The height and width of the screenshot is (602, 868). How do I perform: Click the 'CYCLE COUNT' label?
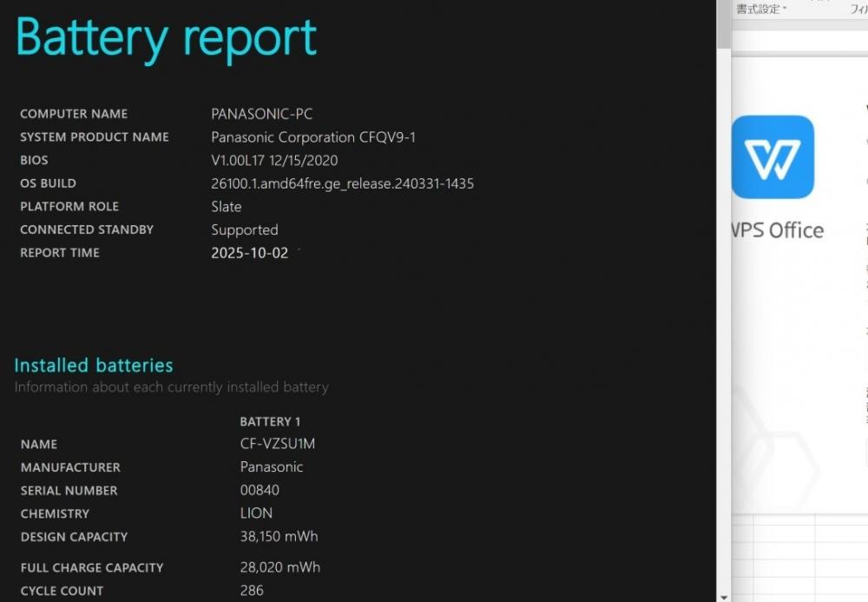click(62, 592)
